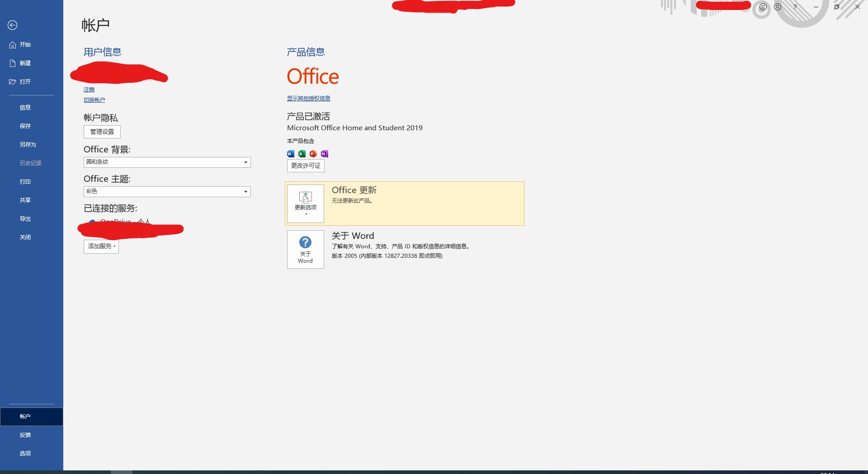Click the Word app icon under 本产品包含

[291, 154]
